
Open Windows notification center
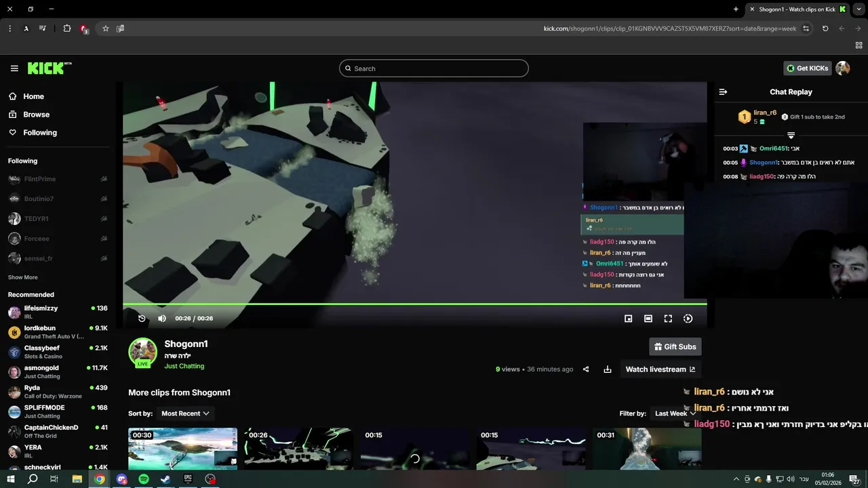[855, 479]
